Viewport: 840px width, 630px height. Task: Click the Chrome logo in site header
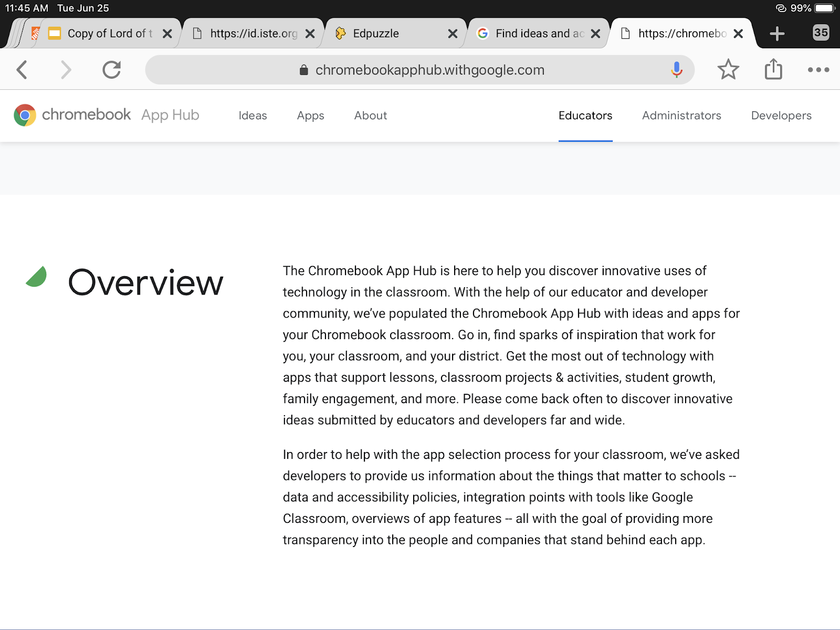tap(25, 115)
